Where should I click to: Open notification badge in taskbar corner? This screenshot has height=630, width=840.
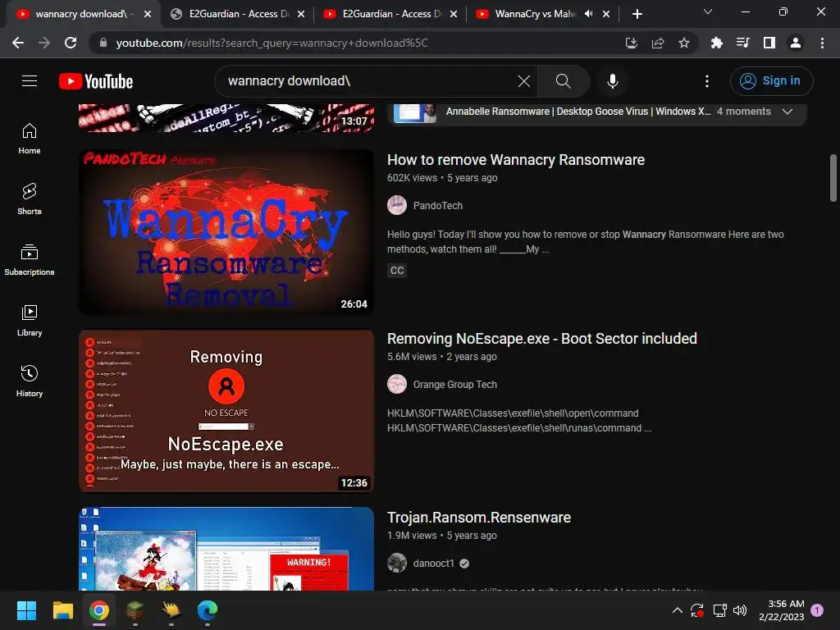(817, 610)
